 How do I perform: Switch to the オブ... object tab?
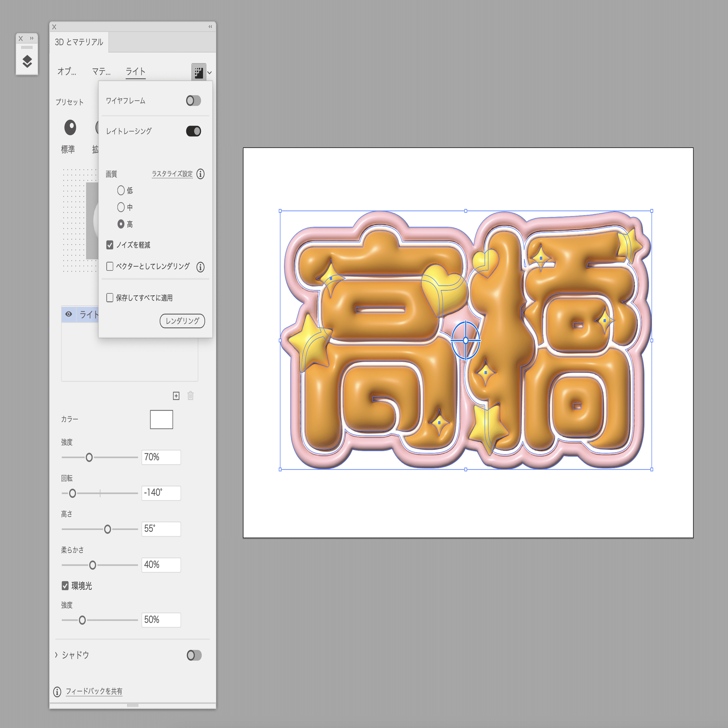pyautogui.click(x=67, y=71)
